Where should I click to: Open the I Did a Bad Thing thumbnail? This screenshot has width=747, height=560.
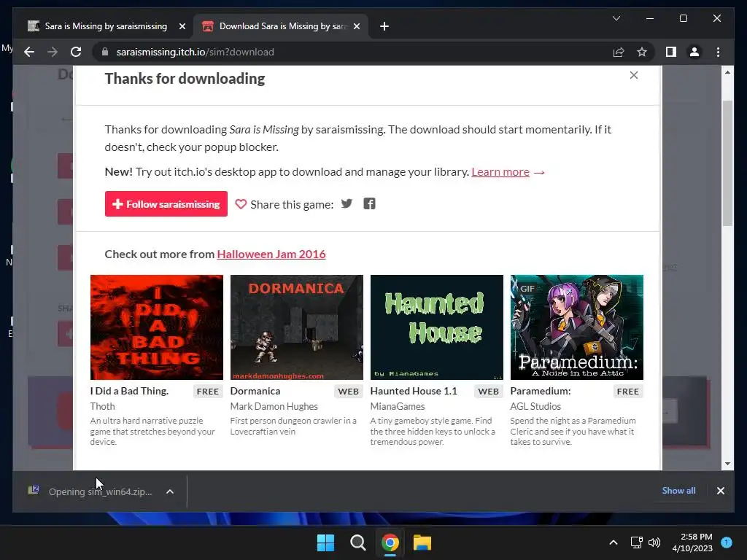pyautogui.click(x=157, y=327)
